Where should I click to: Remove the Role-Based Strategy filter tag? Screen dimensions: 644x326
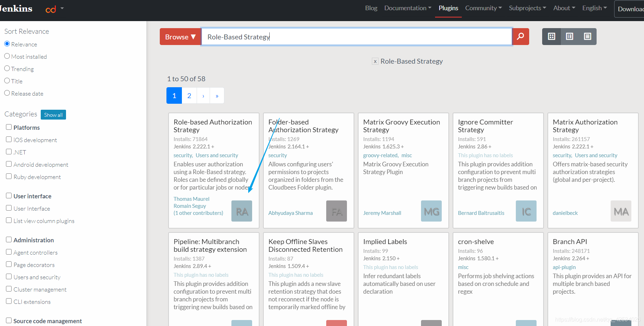click(x=375, y=62)
